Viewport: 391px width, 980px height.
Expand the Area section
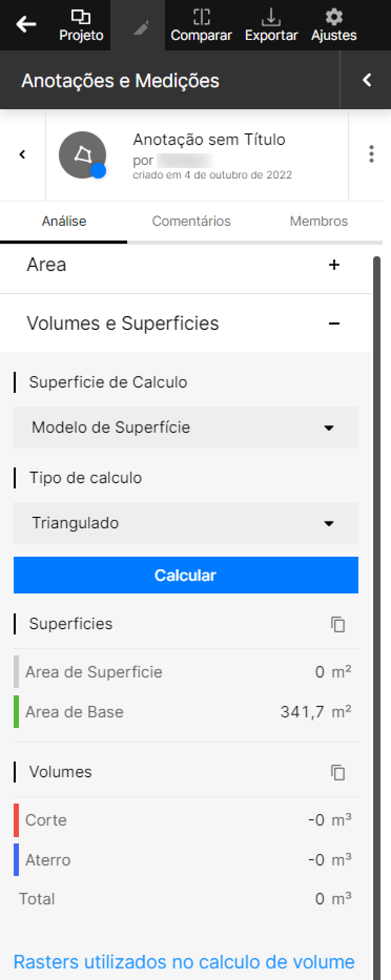pyautogui.click(x=334, y=266)
